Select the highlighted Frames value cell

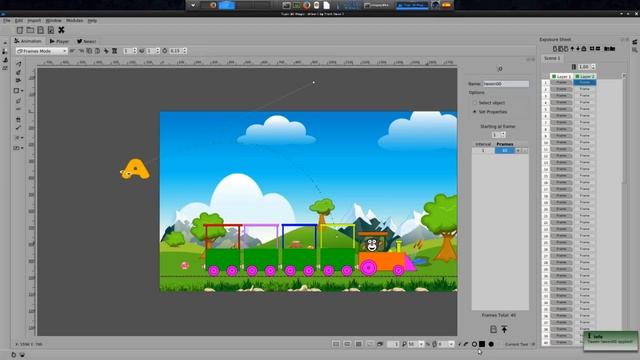pyautogui.click(x=505, y=151)
